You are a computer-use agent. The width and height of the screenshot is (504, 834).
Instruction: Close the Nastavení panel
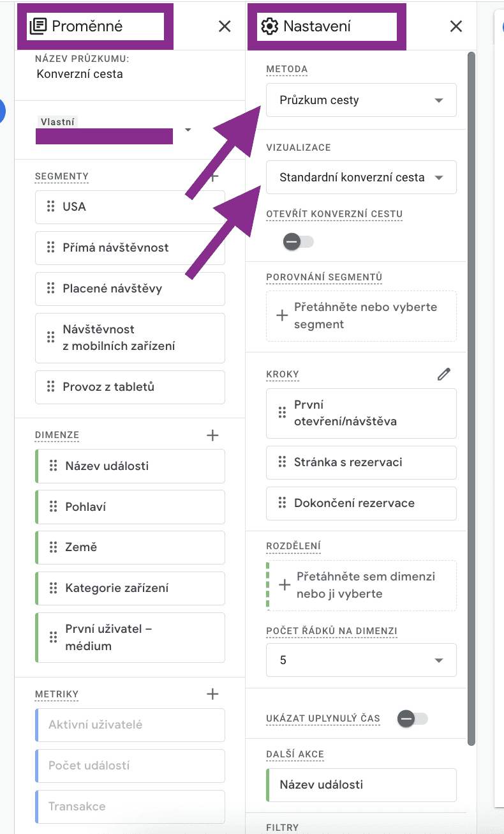coord(456,26)
